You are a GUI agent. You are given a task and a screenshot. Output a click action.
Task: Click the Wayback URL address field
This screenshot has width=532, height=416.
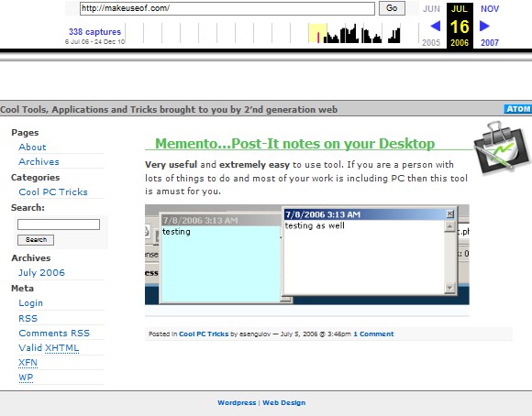point(227,8)
